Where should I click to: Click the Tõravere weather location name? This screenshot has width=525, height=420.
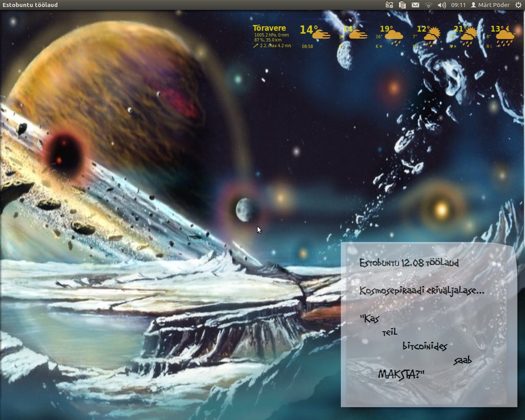point(269,28)
